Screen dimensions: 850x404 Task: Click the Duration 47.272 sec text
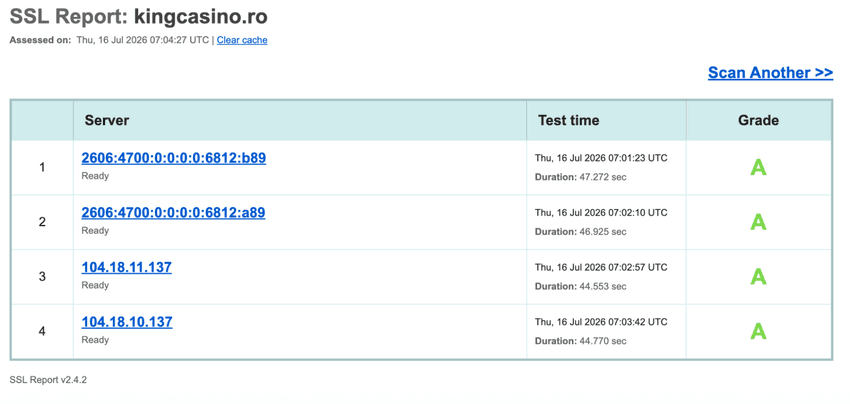[581, 177]
